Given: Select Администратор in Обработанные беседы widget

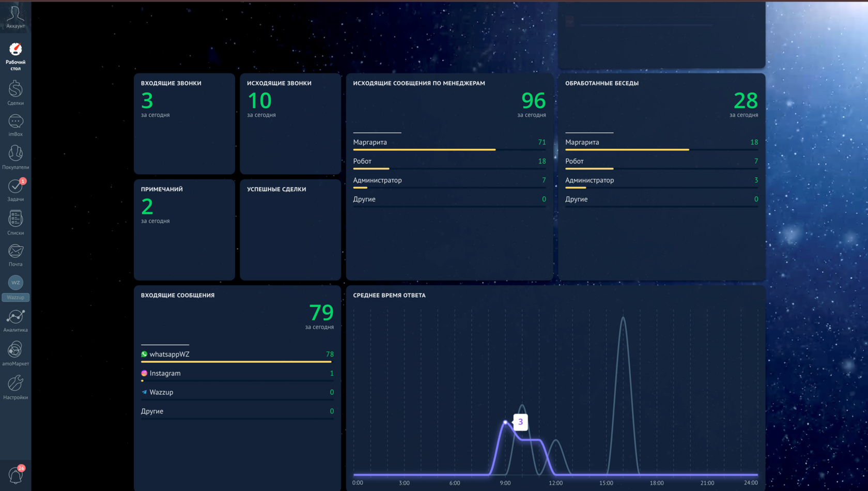Looking at the screenshot, I should [x=590, y=180].
